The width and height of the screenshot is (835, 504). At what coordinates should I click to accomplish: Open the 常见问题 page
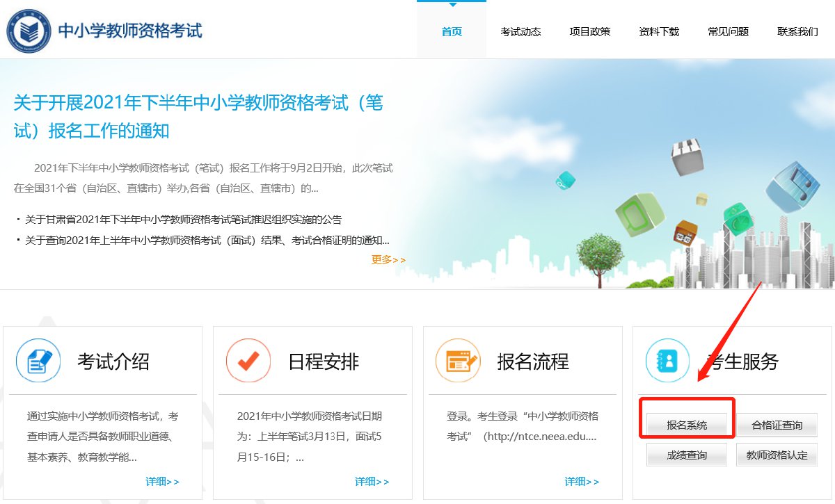(x=728, y=32)
